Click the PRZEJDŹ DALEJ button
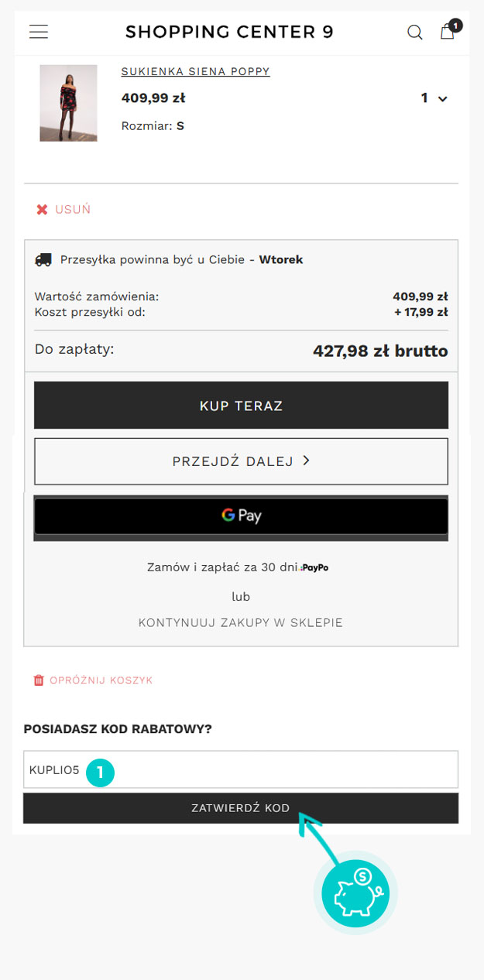Image resolution: width=484 pixels, height=980 pixels. pyautogui.click(x=241, y=461)
